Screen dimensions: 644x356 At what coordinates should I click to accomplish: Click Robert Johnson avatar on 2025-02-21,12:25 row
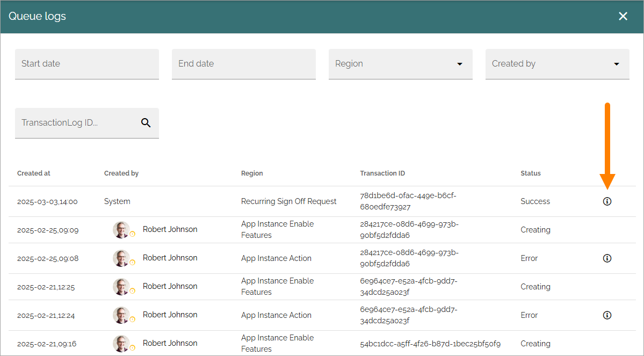point(121,287)
